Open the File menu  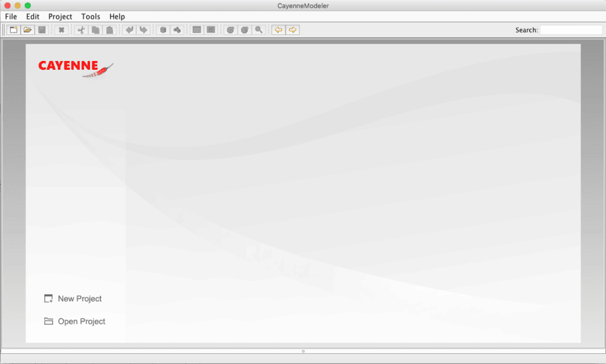tap(11, 17)
